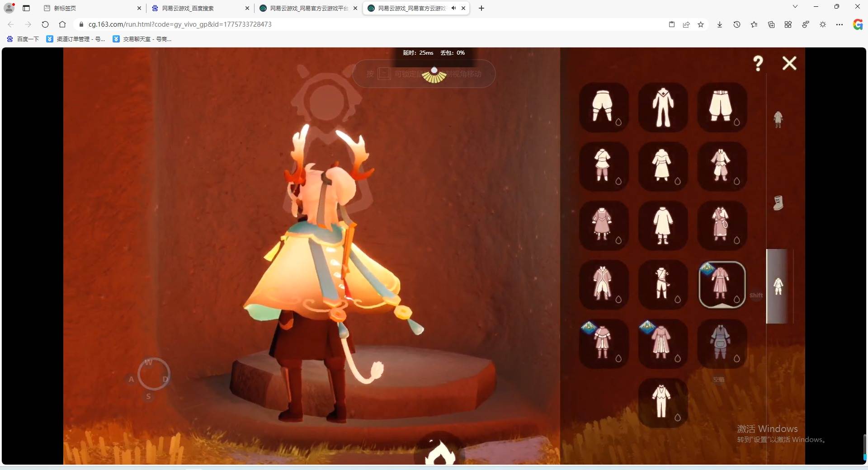Screen dimensions: 868x470
Task: Expand the tab search chevron dropdown
Action: click(795, 7)
